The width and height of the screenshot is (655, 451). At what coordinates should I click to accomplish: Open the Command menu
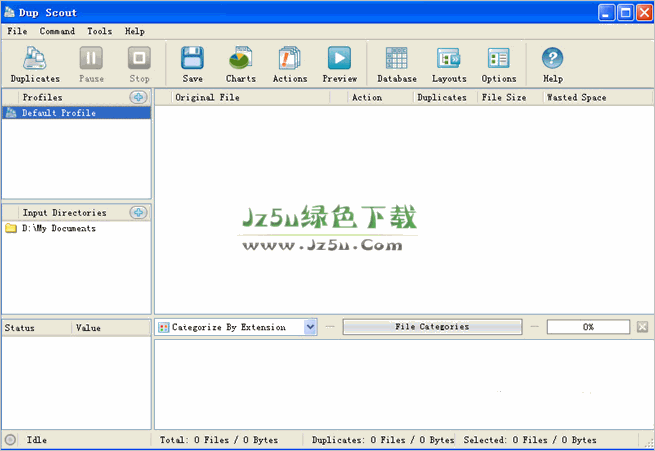pyautogui.click(x=57, y=31)
